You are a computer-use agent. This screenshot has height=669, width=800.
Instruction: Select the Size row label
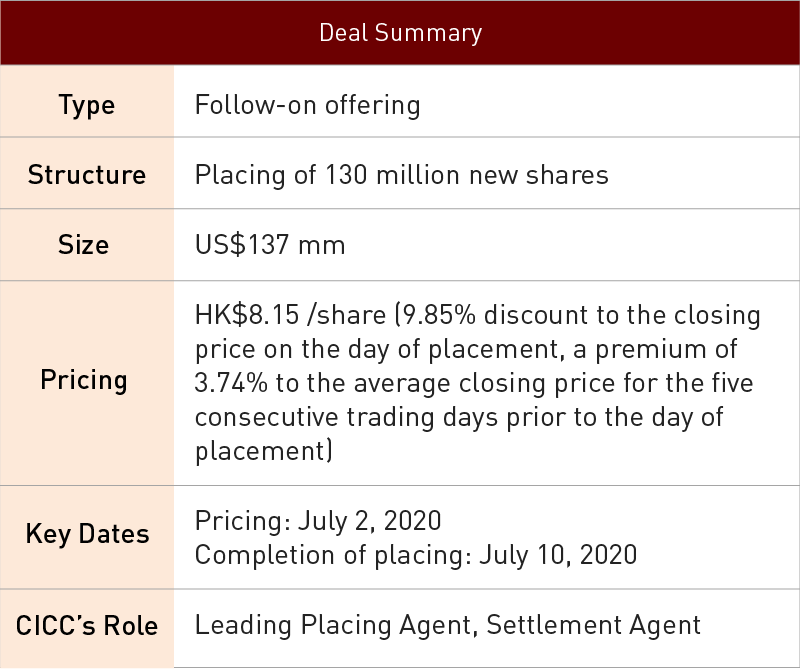coord(86,245)
